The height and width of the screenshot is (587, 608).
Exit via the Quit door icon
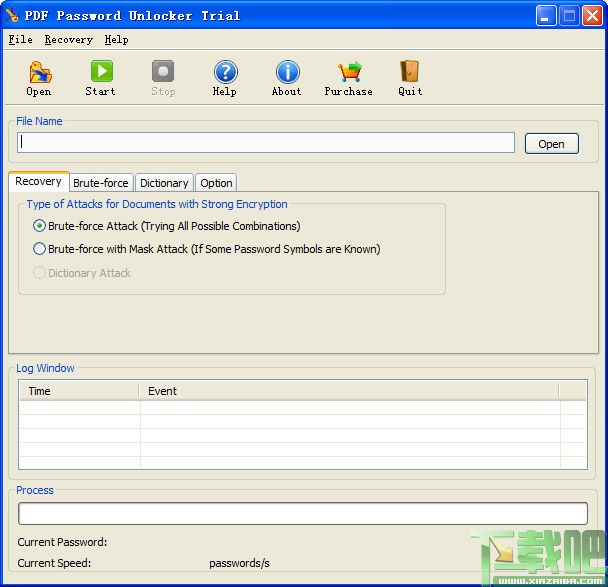pyautogui.click(x=409, y=71)
